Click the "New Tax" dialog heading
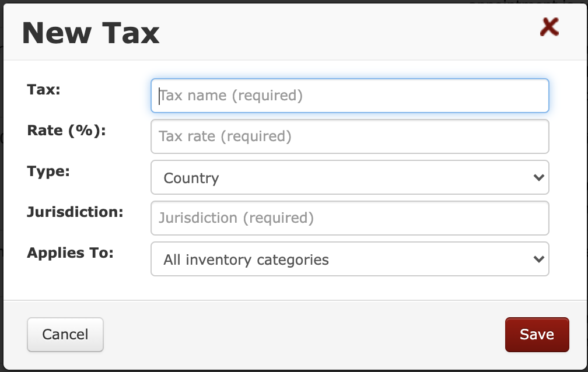Screen dimensions: 588x372 point(91,33)
